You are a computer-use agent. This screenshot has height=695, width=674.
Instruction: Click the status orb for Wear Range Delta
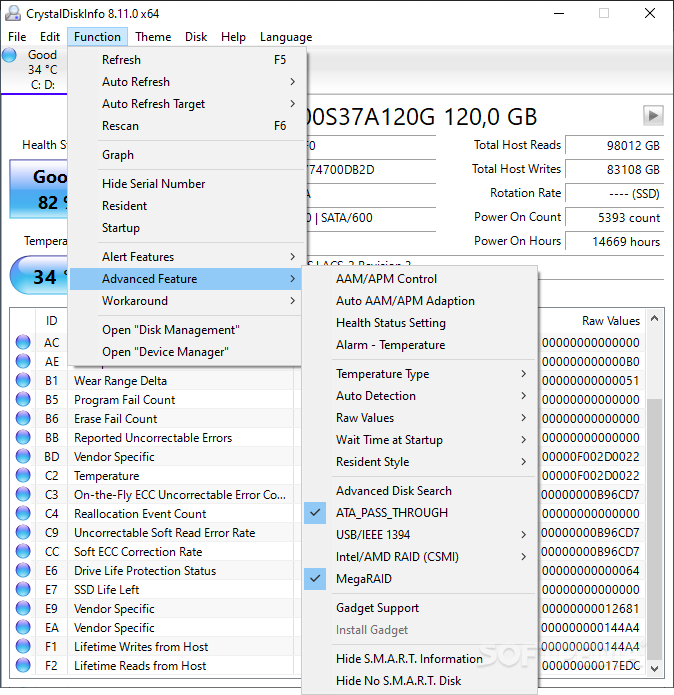(23, 380)
